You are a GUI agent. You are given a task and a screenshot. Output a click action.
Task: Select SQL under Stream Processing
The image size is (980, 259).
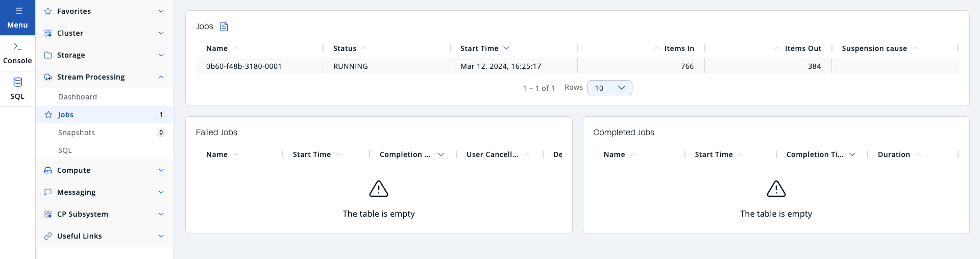pos(65,150)
